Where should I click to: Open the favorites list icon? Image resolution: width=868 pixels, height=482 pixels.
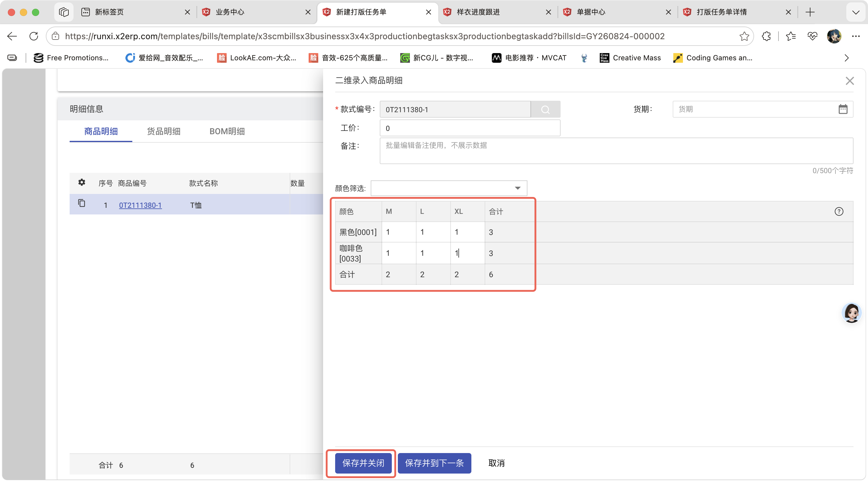(791, 36)
